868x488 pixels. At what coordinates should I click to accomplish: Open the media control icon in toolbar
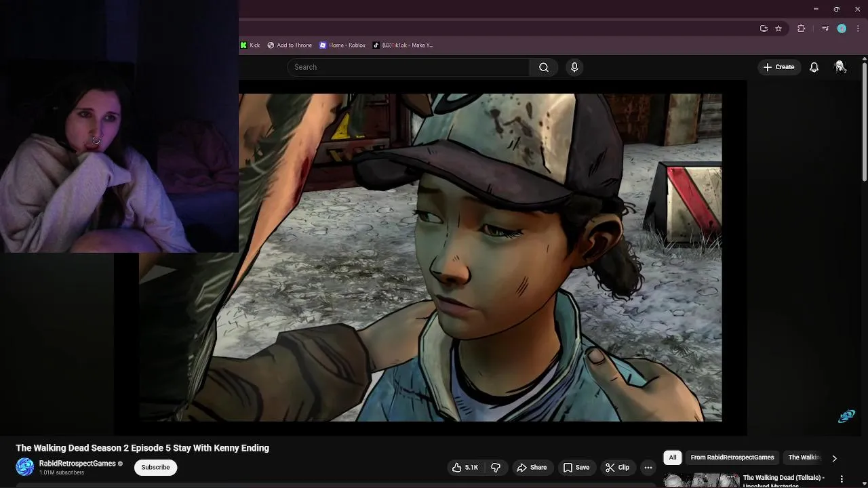[825, 28]
